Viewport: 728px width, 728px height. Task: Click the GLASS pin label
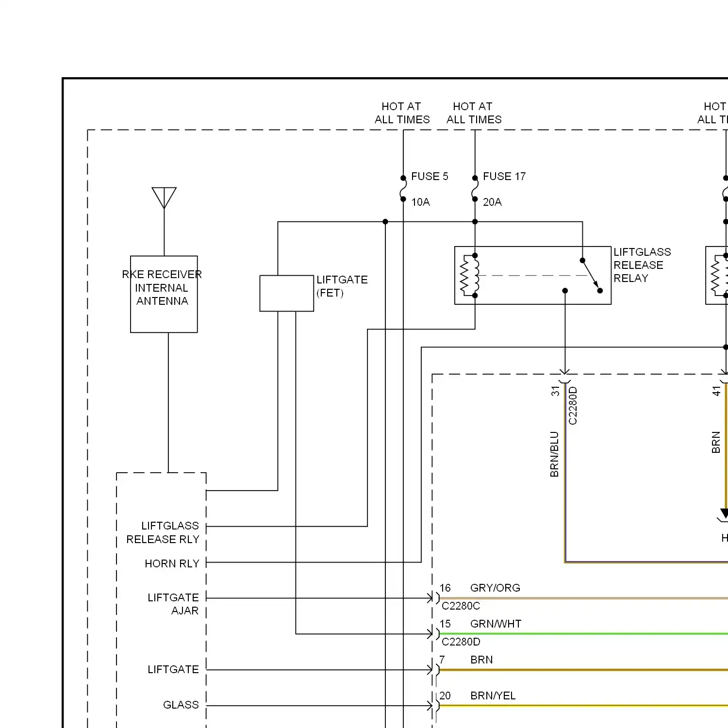181,705
